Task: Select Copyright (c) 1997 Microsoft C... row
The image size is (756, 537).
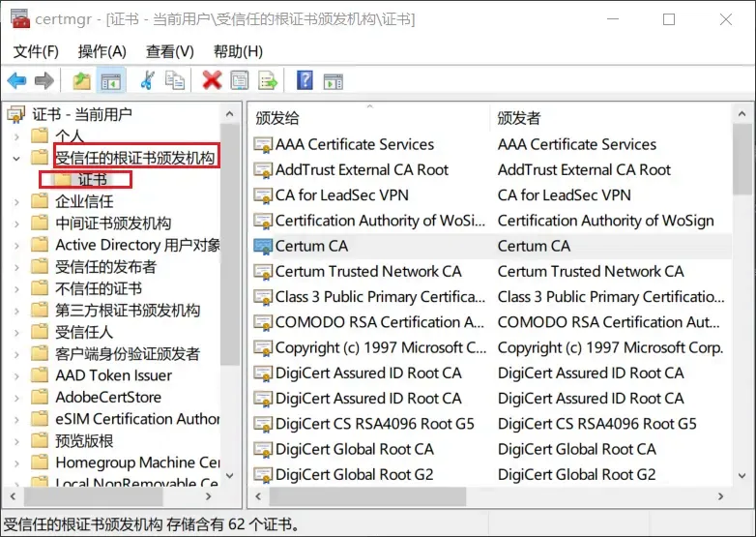Action: [381, 347]
